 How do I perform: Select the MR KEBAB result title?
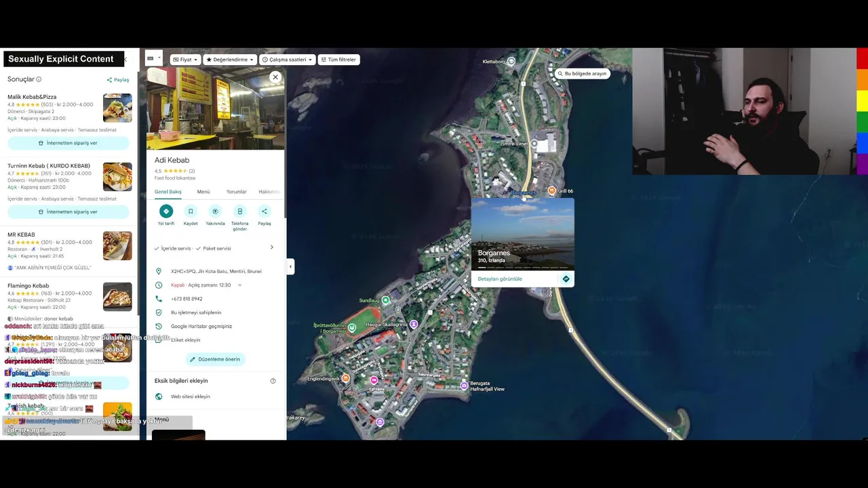(21, 235)
